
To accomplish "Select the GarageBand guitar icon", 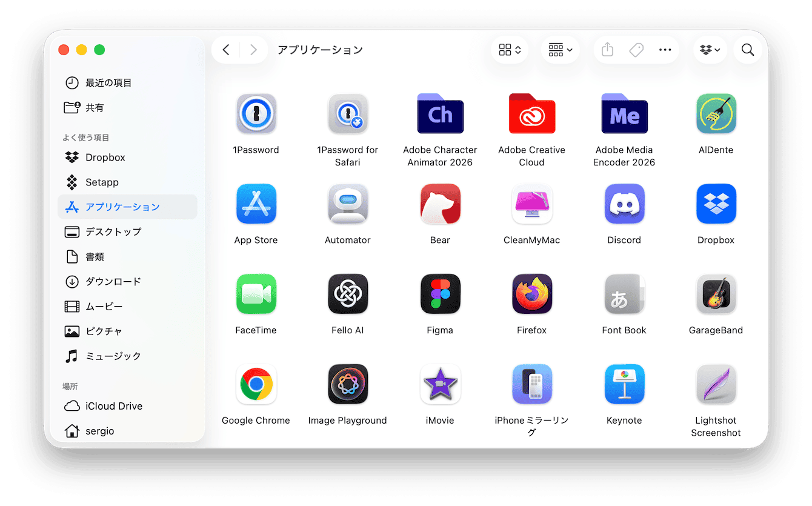I will 716,294.
